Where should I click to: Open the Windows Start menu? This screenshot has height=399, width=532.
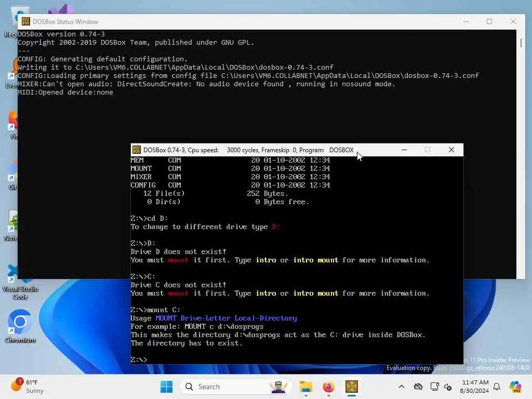pyautogui.click(x=166, y=387)
